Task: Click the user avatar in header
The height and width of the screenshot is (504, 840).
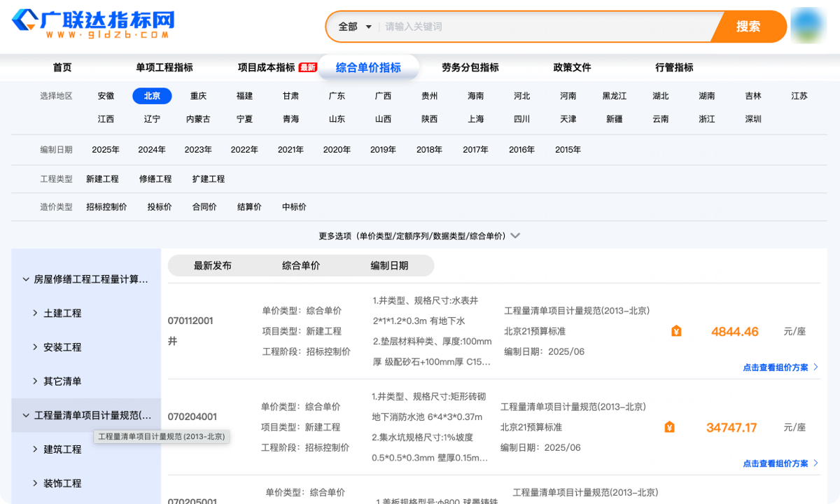Action: (808, 26)
